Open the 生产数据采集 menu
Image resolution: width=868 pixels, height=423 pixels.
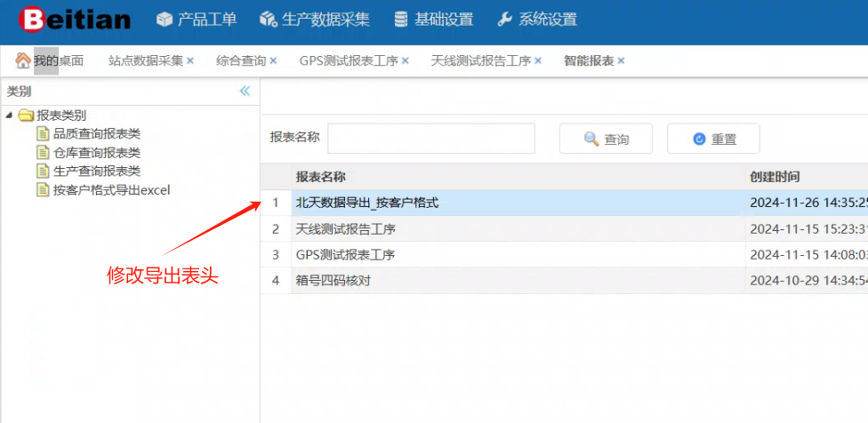click(315, 20)
